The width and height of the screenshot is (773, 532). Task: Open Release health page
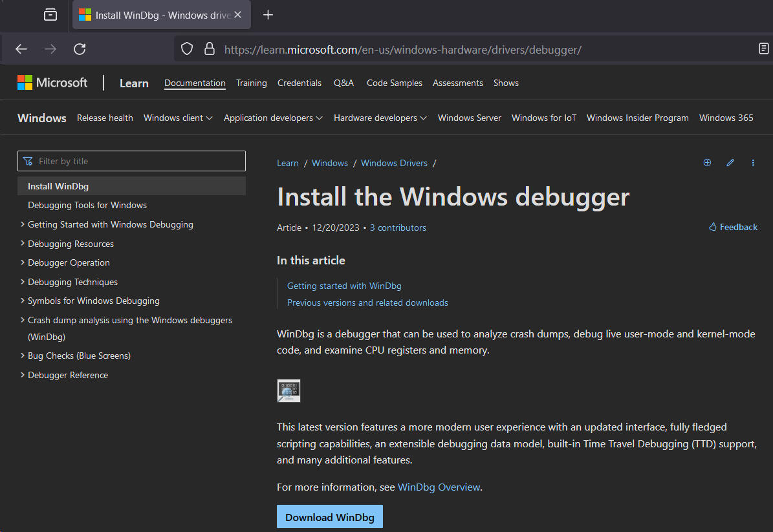(x=105, y=118)
